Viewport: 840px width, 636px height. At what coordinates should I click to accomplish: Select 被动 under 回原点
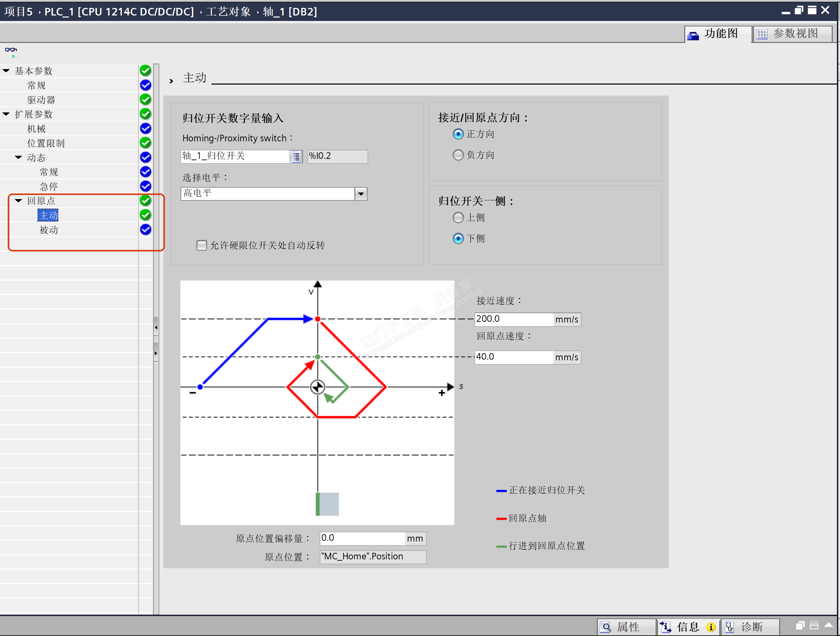pyautogui.click(x=49, y=230)
